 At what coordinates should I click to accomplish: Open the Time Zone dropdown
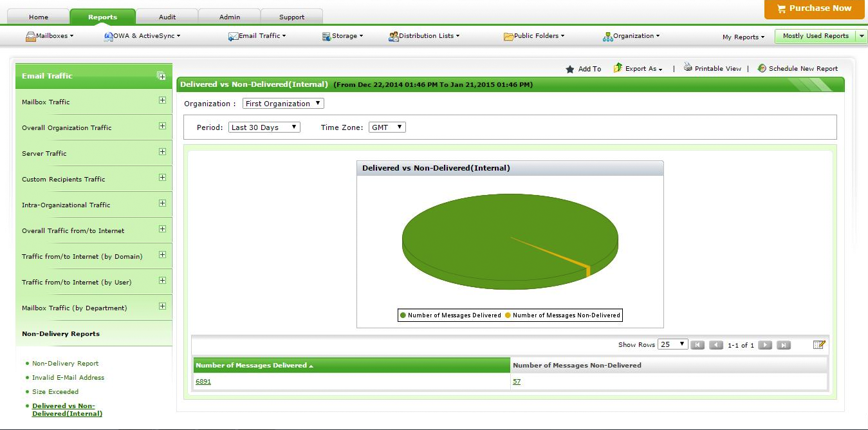387,127
